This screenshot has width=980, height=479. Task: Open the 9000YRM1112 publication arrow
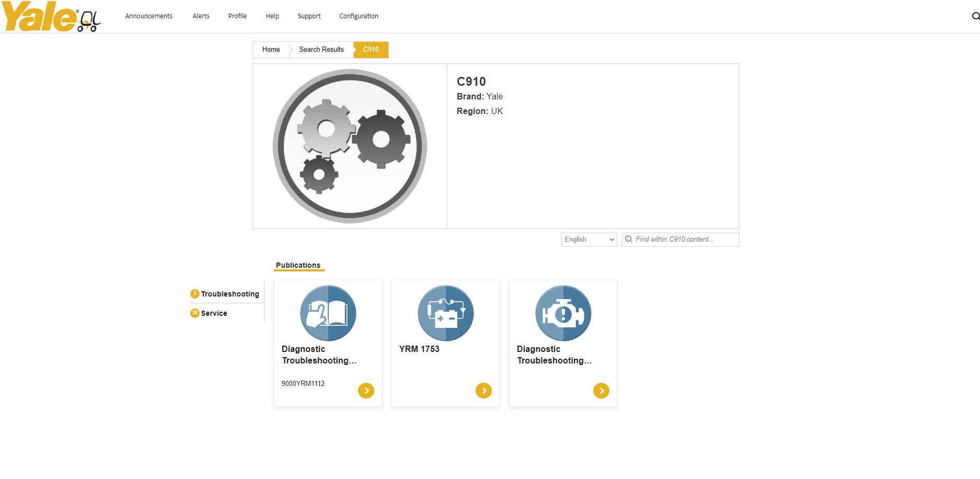pos(366,390)
